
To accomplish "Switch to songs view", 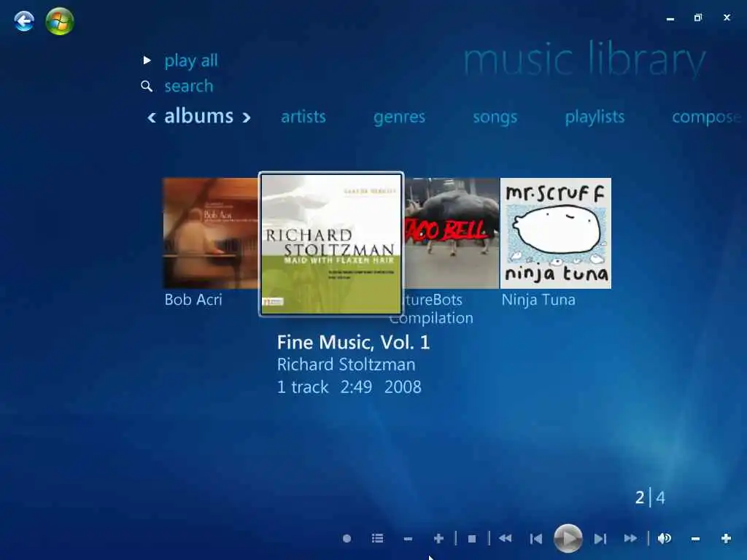I will click(495, 117).
